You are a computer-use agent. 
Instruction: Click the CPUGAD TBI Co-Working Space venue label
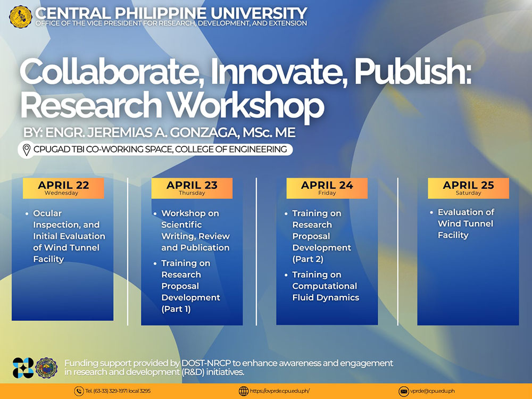pyautogui.click(x=160, y=149)
